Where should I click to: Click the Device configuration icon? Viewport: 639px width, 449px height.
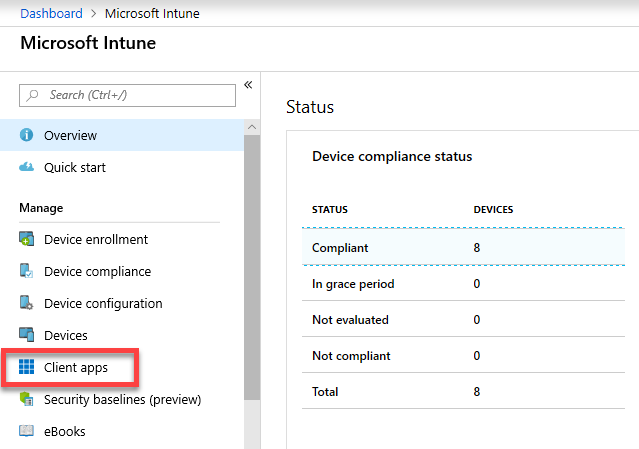tap(27, 304)
